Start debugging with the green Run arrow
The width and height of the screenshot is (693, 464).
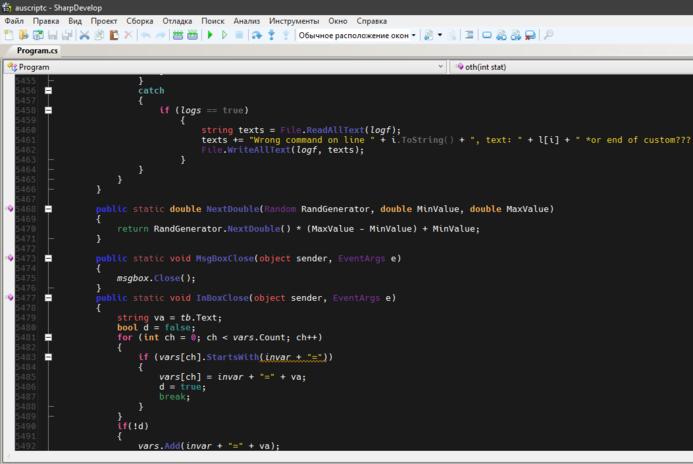tap(210, 35)
